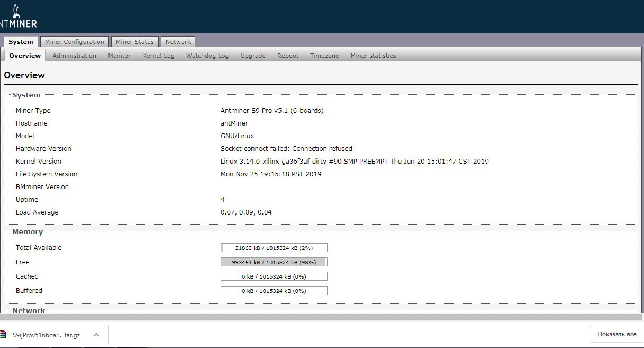Switch to Miner Configuration tab
644x348 pixels.
click(75, 42)
